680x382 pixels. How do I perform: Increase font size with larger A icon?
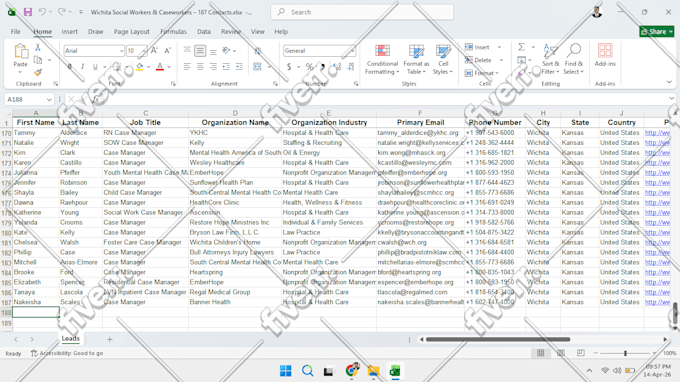point(154,51)
